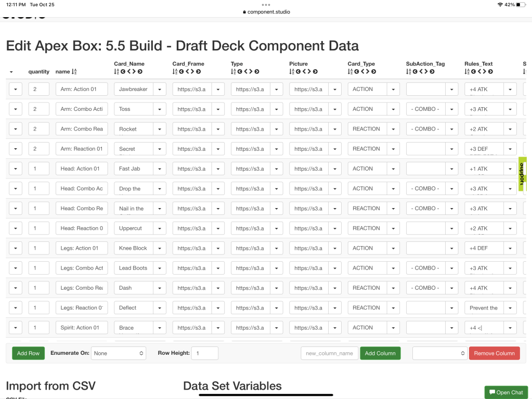Click the Add Row button
The width and height of the screenshot is (532, 399).
[28, 353]
